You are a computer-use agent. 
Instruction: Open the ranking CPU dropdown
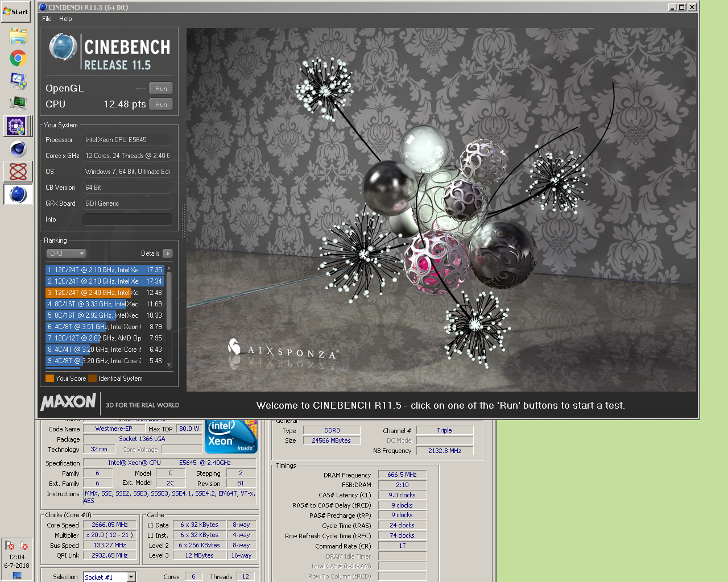[x=66, y=253]
